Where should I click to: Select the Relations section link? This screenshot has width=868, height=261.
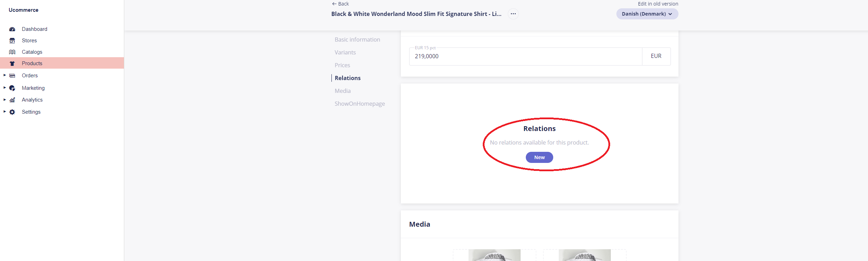(x=347, y=78)
